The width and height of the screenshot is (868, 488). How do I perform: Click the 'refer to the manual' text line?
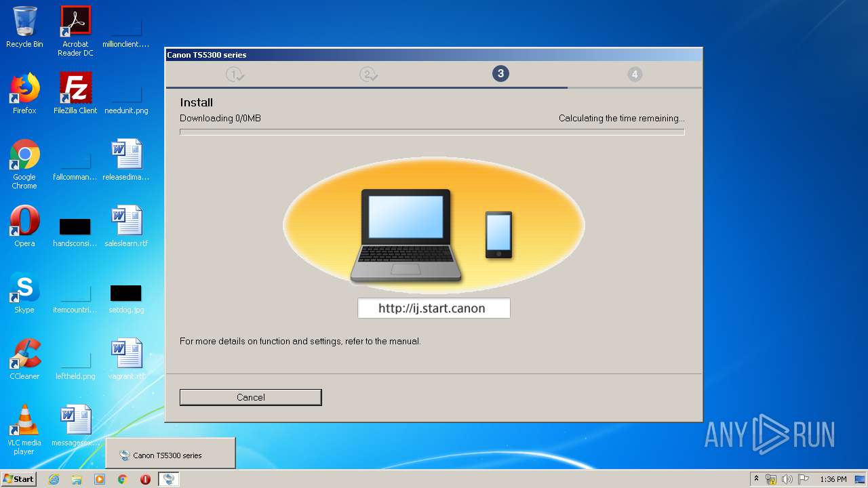[300, 341]
